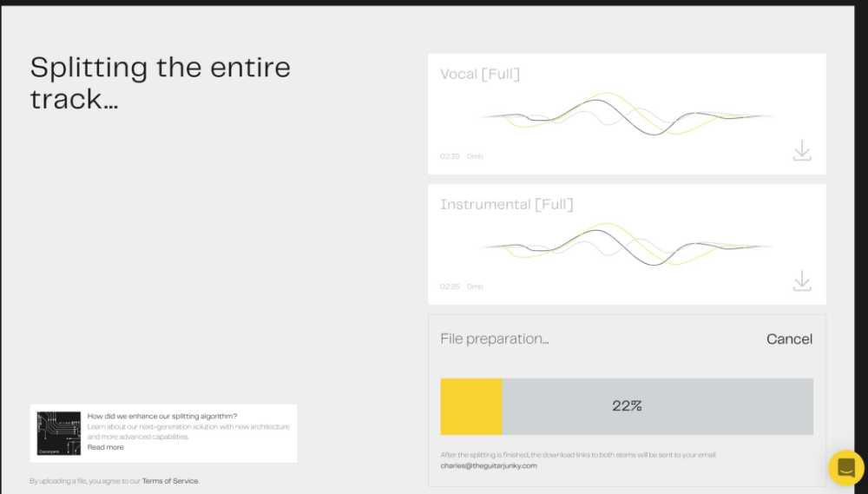Viewport: 868px width, 494px height.
Task: Click the "Splitting the entire track..." heading
Action: coord(161,83)
